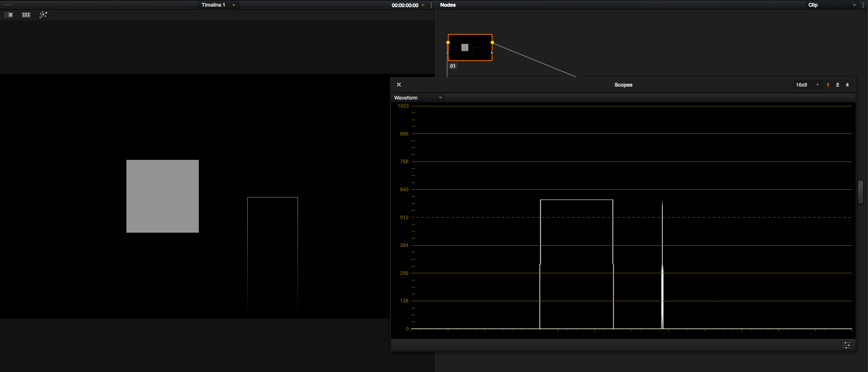Click the Nodes panel title
This screenshot has width=868, height=372.
tap(448, 5)
